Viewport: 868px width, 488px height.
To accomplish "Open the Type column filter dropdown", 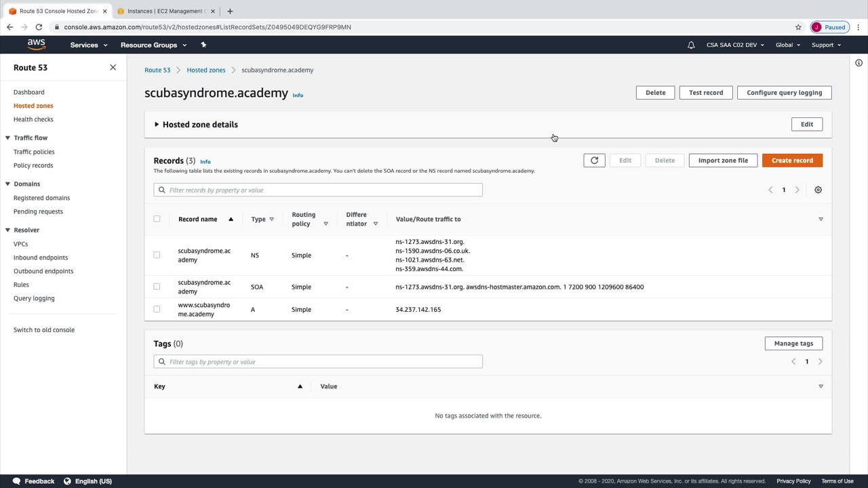I will coord(271,219).
